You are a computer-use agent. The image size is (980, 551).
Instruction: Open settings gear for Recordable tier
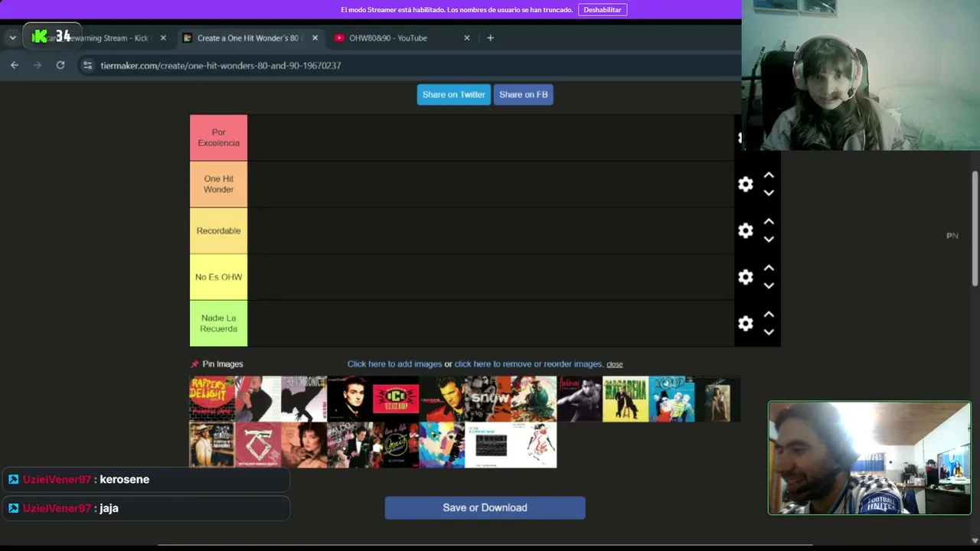[x=745, y=231]
